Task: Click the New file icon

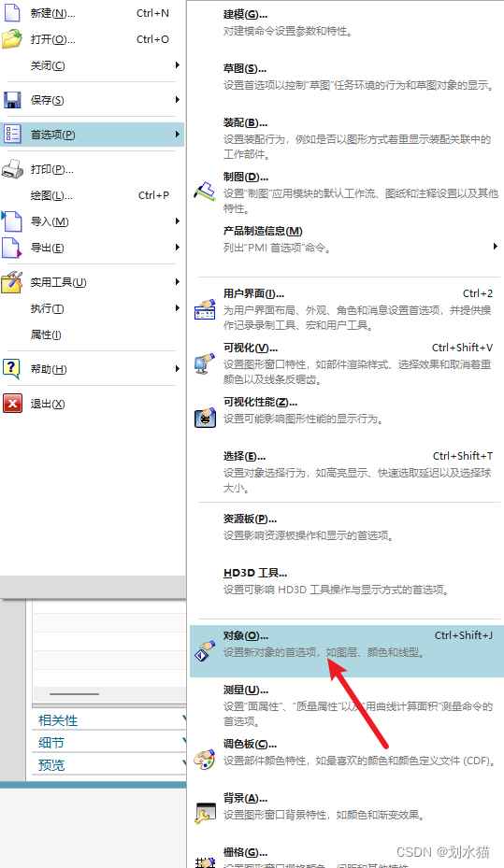Action: click(x=12, y=11)
